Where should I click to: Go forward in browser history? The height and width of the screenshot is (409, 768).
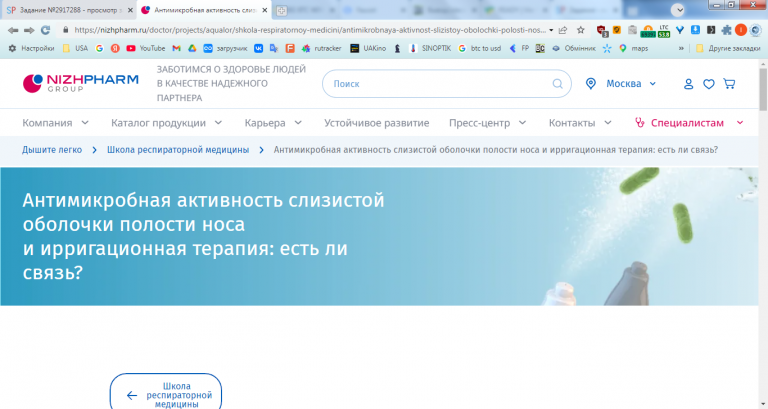coord(29,30)
